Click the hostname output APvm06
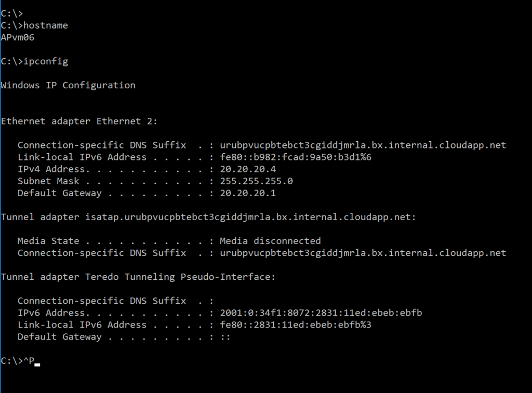Viewport: 532px width, 393px height. coord(18,37)
